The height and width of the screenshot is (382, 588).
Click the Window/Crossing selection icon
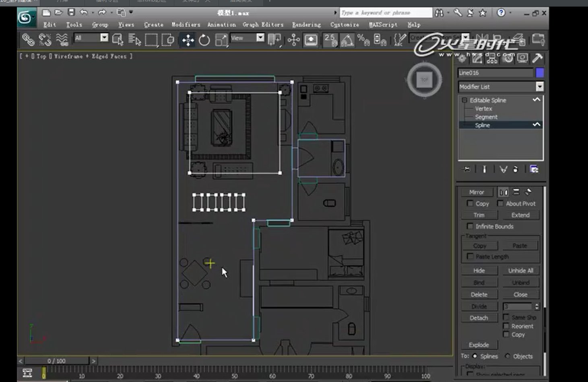click(x=168, y=39)
